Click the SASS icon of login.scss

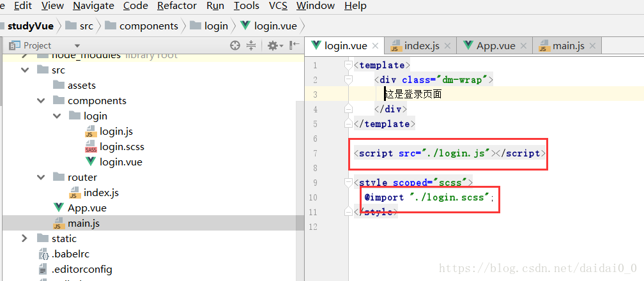coord(91,147)
